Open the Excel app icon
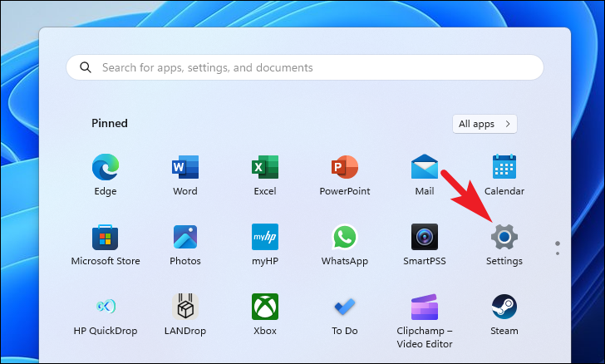 265,167
